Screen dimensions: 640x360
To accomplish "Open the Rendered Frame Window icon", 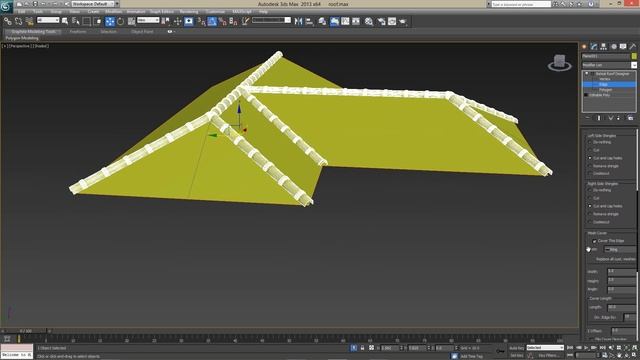I will pyautogui.click(x=392, y=21).
